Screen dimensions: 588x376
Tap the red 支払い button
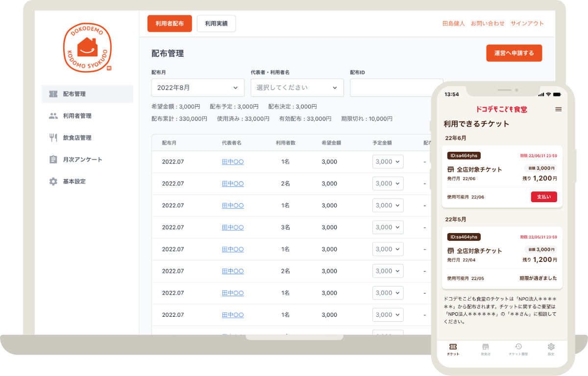coord(543,197)
